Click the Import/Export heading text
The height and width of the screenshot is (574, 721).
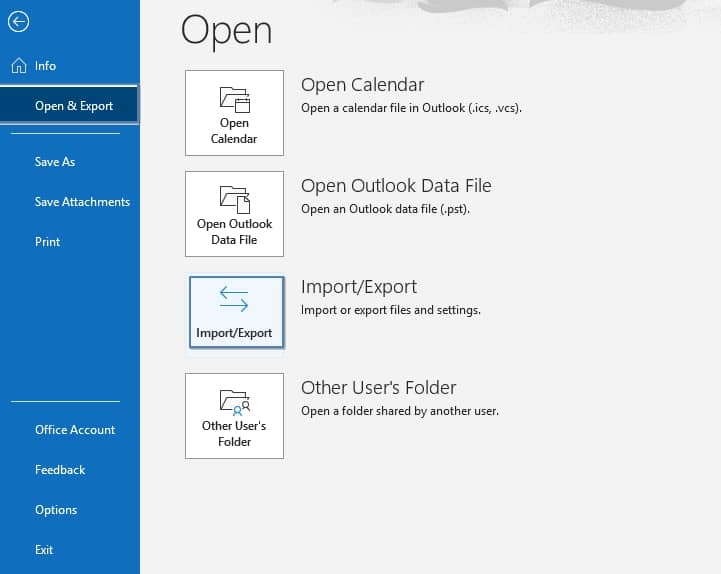pos(359,287)
